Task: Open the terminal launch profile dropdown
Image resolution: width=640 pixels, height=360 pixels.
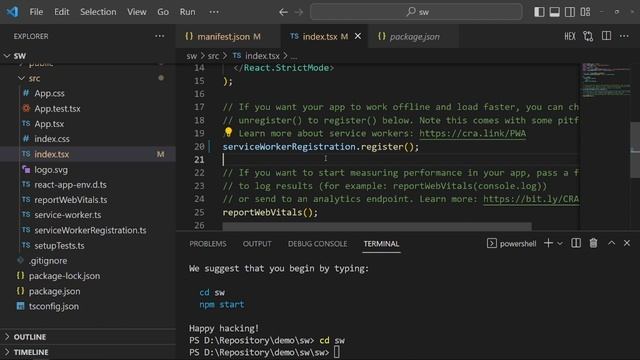Action: click(x=560, y=244)
